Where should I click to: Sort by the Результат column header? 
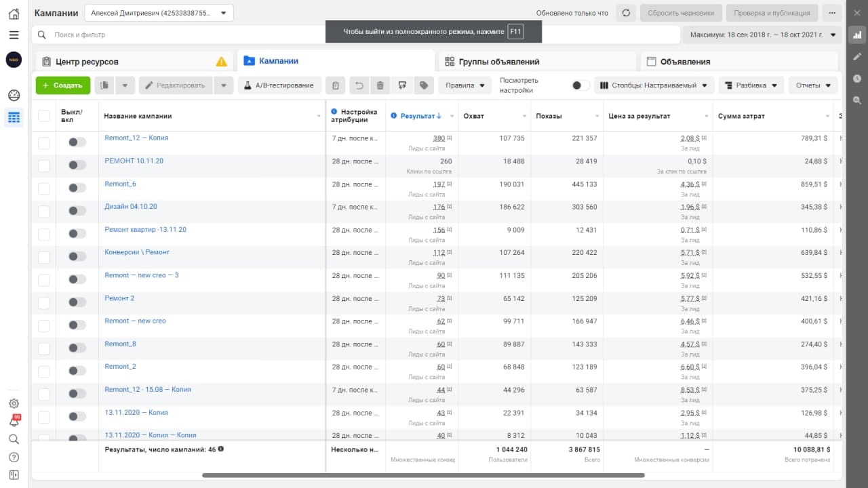421,116
